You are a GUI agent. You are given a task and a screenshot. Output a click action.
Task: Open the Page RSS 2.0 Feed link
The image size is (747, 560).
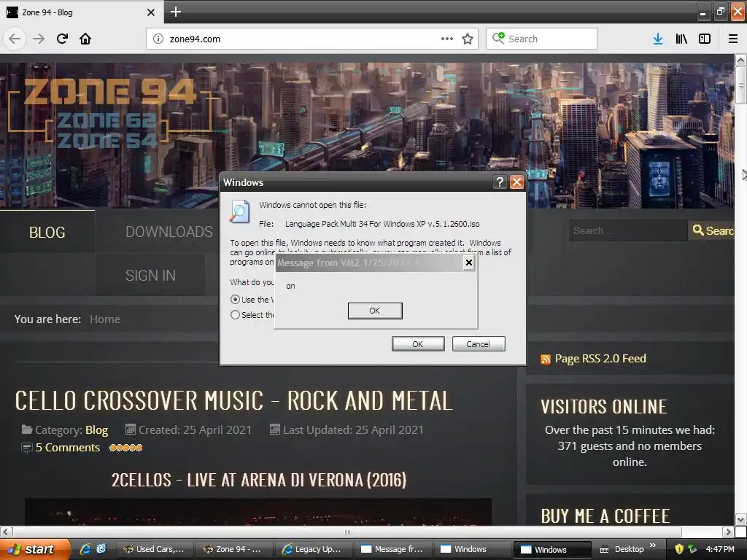600,359
